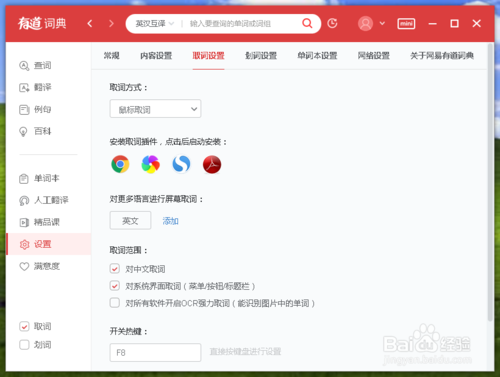Go forward with the right arrow
Screen dimensions: 500x377
tap(111, 23)
